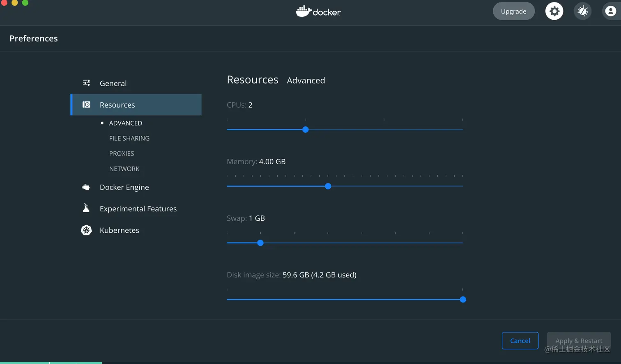The image size is (621, 364).
Task: Open the Docker Engine section
Action: (x=136, y=187)
